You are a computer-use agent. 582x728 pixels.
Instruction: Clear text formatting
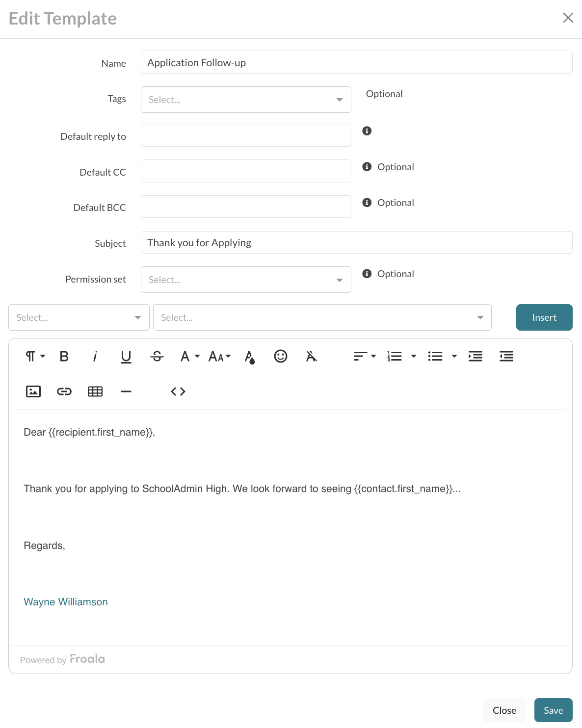pos(311,357)
